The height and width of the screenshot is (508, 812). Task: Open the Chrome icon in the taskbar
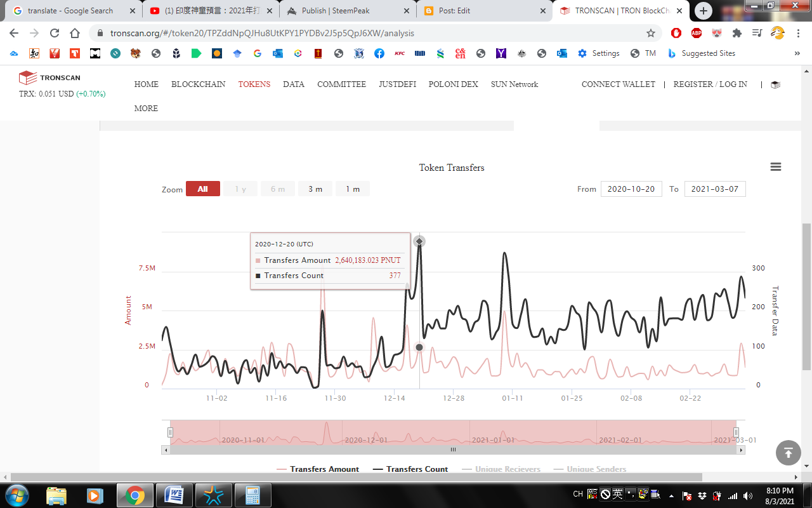pos(134,495)
